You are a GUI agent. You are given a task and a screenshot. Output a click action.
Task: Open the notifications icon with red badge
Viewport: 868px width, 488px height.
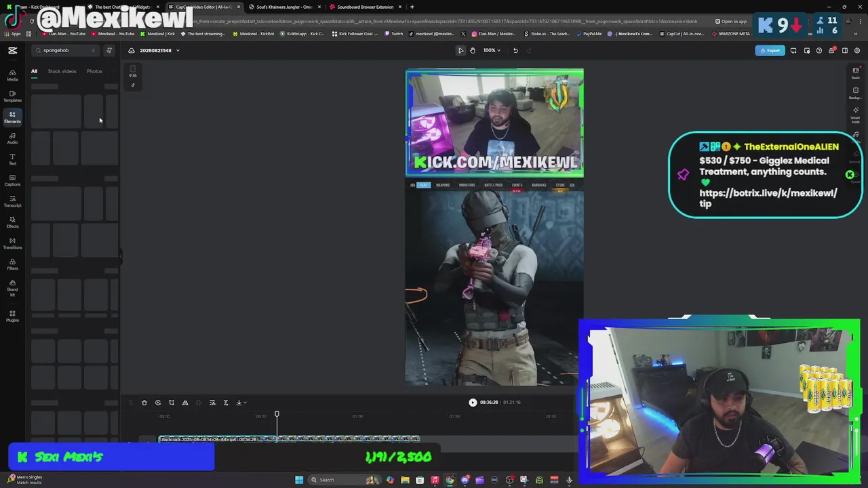(832, 50)
